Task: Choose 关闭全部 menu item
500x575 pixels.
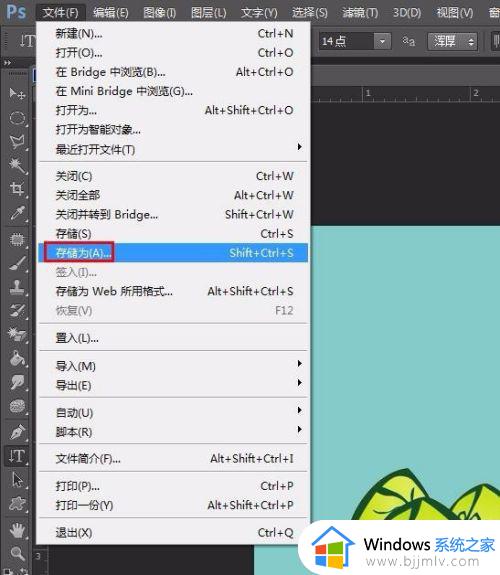Action: pyautogui.click(x=173, y=195)
